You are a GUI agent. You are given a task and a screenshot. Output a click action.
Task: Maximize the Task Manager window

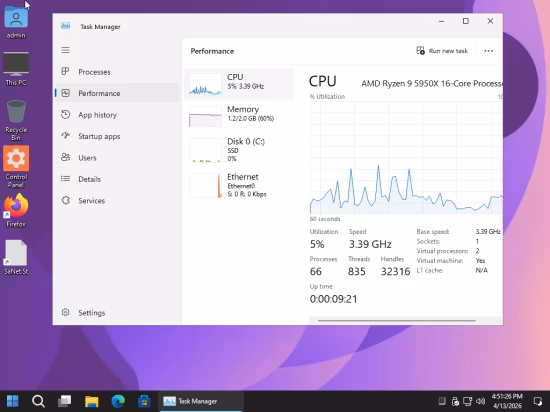pyautogui.click(x=465, y=21)
